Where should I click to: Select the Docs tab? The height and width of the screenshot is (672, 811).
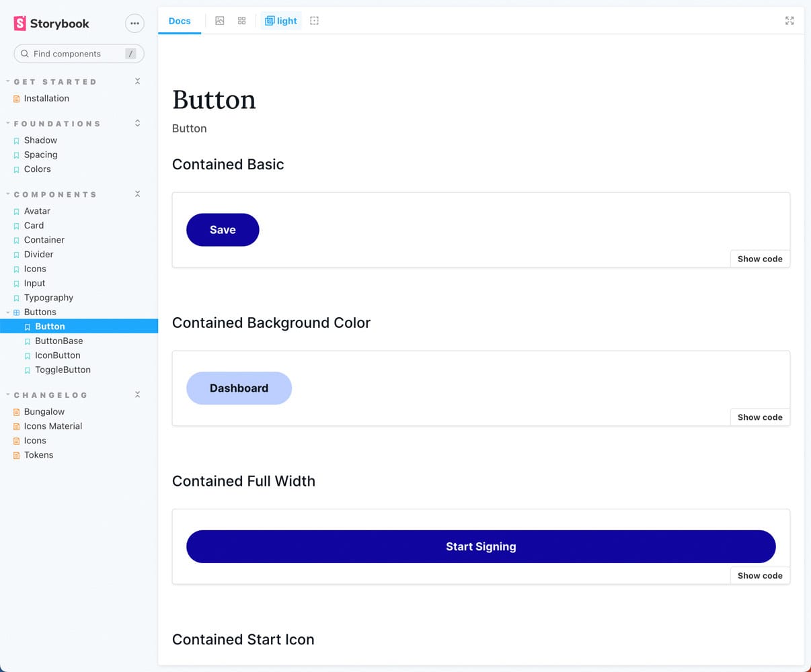point(180,21)
